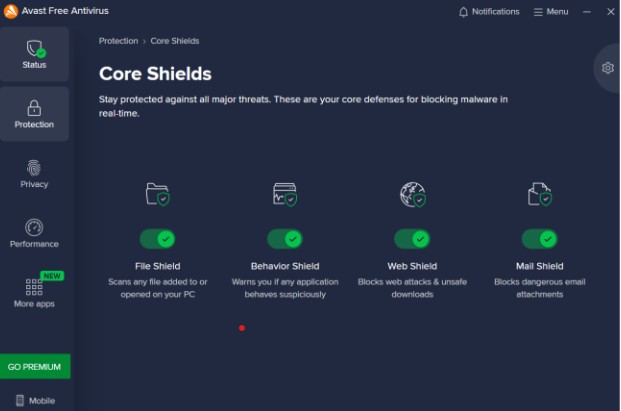Toggle the Web Shield switch

point(412,239)
